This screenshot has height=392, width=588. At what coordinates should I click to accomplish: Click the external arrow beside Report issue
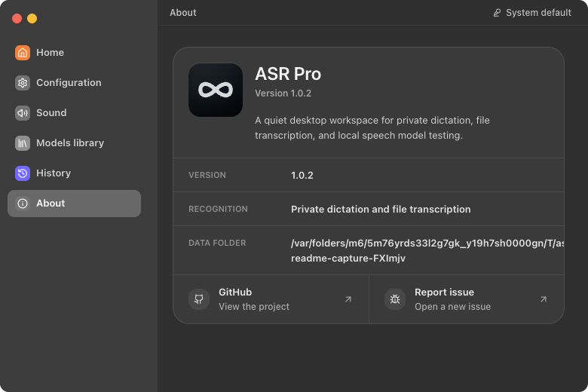544,299
